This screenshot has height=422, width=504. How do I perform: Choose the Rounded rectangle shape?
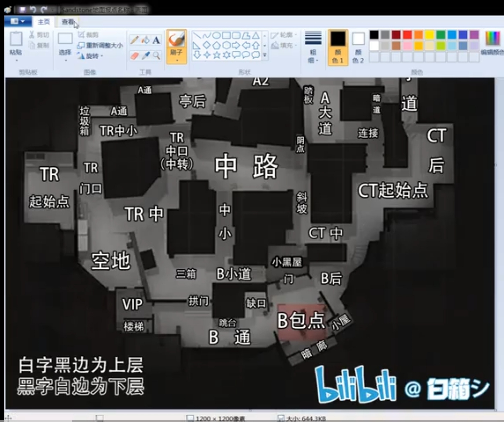tap(236, 36)
